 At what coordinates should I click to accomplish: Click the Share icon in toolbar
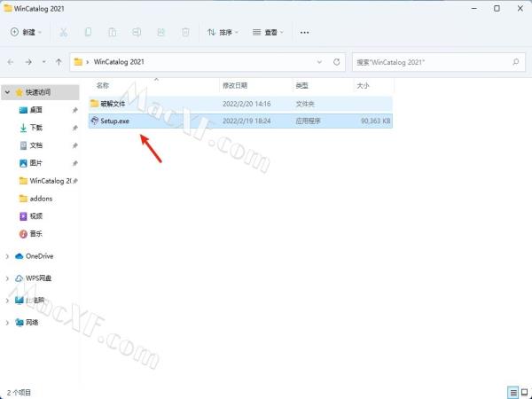(x=160, y=32)
